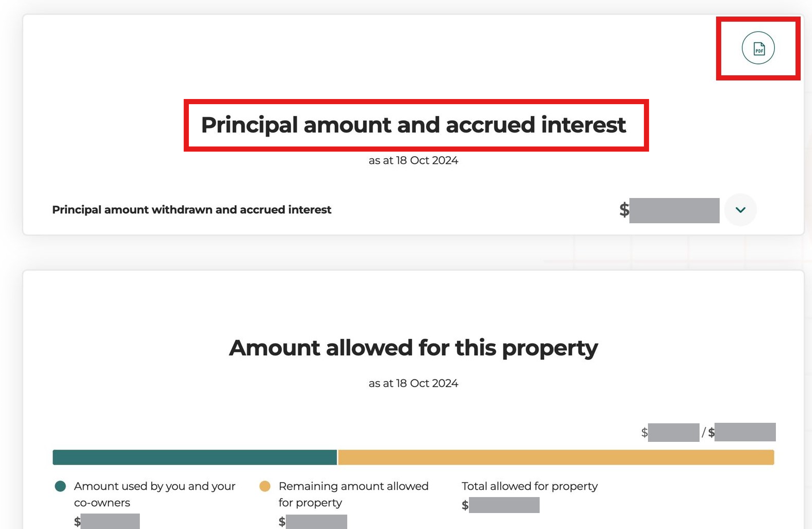The width and height of the screenshot is (812, 529).
Task: Select the date under Amount allowed heading
Action: tap(413, 383)
